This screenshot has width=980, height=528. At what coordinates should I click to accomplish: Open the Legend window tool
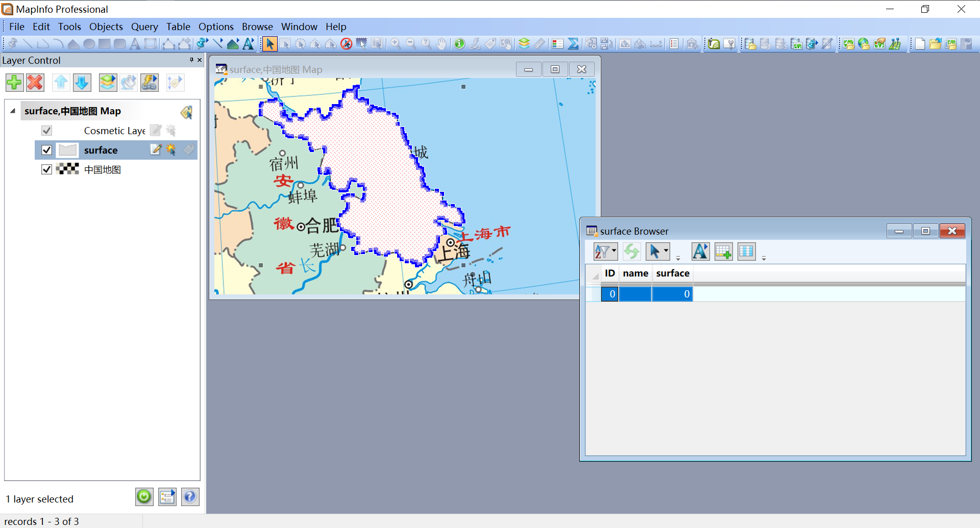(x=557, y=44)
